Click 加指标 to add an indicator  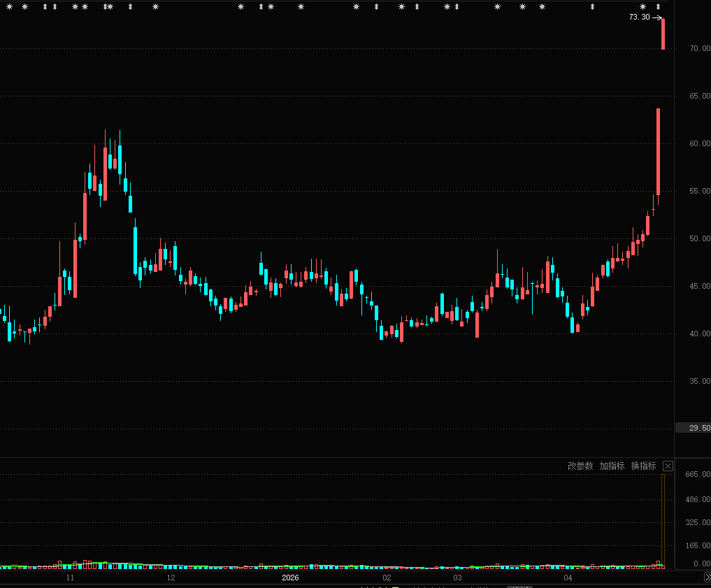click(612, 466)
